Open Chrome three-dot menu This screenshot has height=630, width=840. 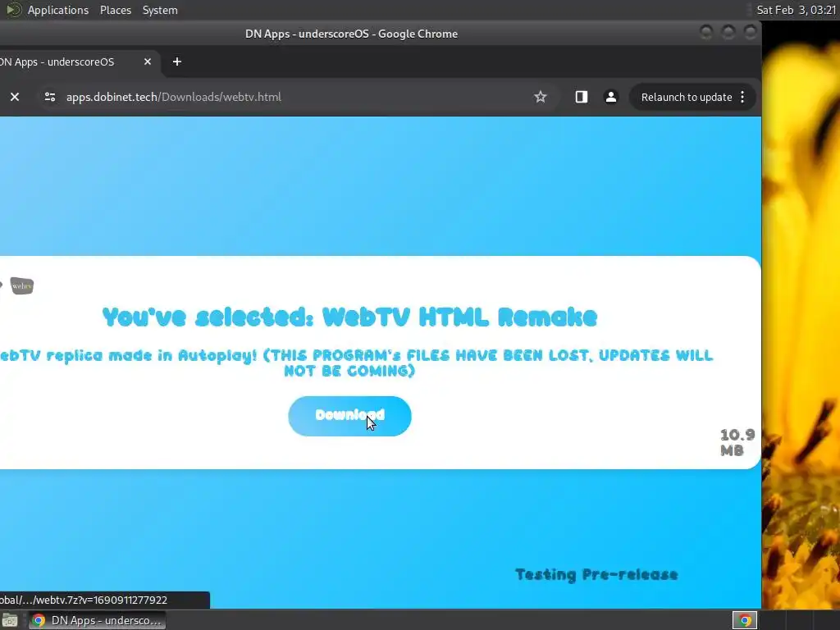pyautogui.click(x=742, y=97)
